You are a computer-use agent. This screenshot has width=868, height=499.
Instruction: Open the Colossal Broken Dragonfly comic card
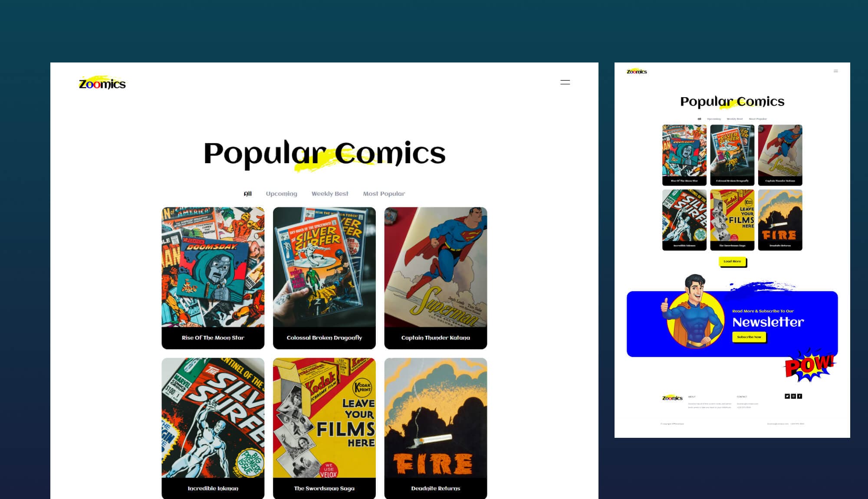click(x=324, y=278)
